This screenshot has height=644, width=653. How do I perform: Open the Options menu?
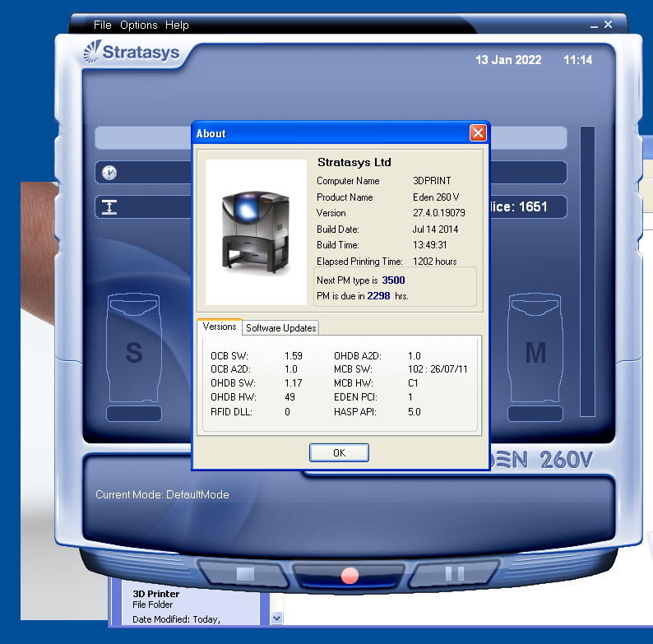coord(139,25)
